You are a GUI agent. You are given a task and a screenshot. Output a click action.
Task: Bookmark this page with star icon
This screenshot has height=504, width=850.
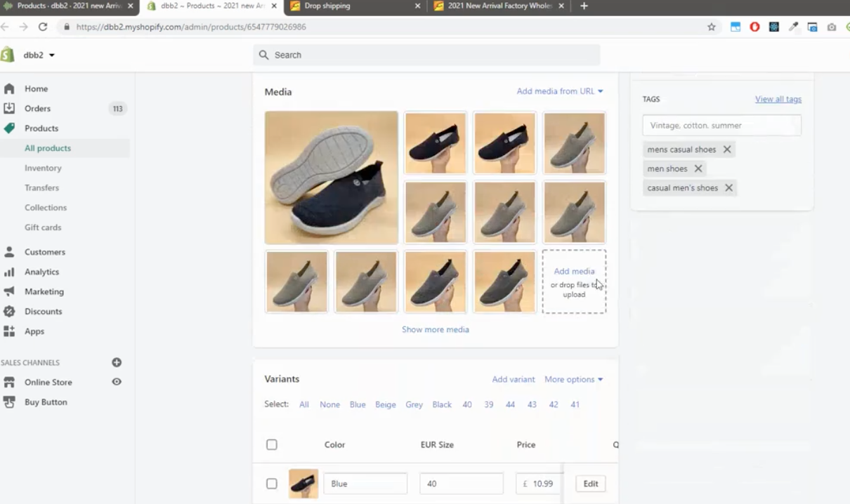pos(712,27)
